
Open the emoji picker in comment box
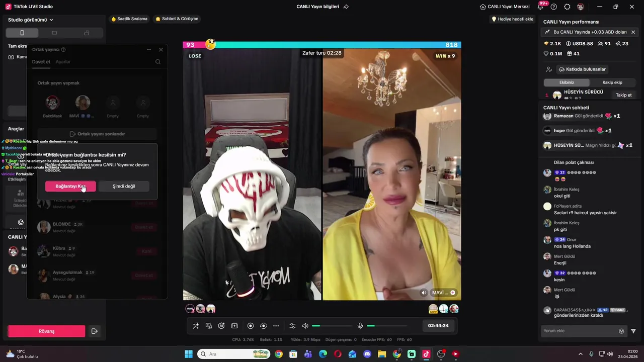[x=621, y=331]
